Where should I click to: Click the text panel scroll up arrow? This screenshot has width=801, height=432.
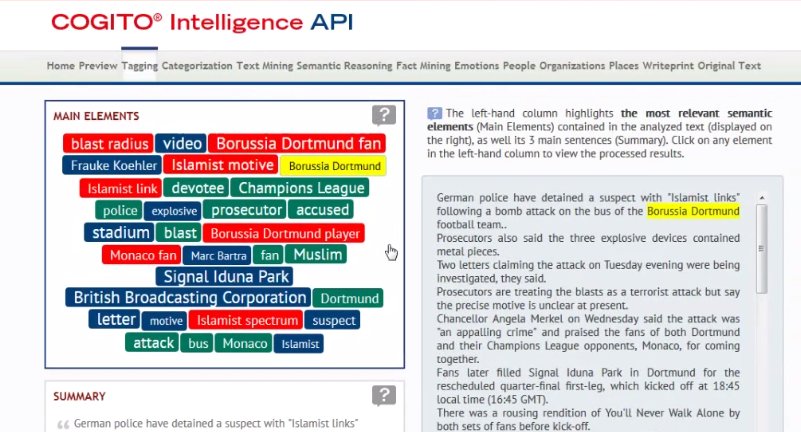[762, 197]
